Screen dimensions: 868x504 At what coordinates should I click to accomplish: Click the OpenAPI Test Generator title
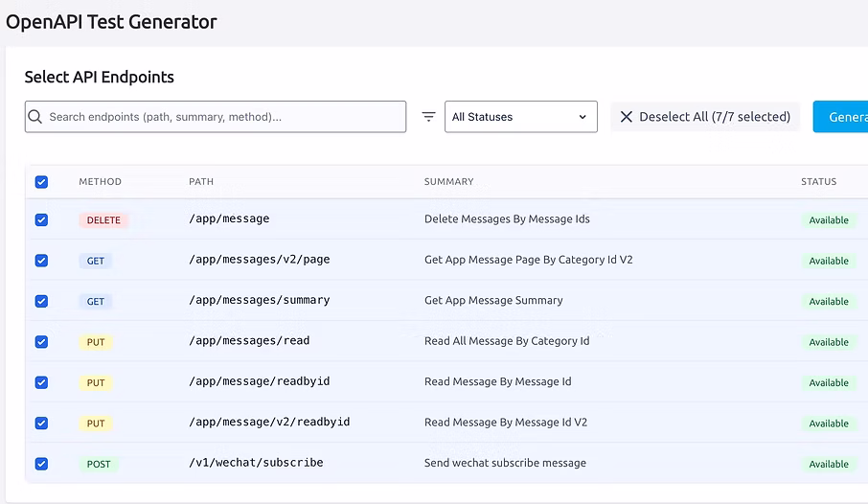111,22
